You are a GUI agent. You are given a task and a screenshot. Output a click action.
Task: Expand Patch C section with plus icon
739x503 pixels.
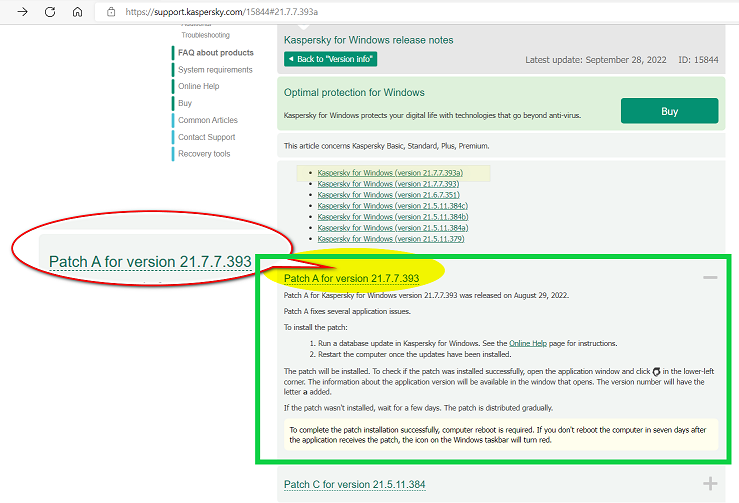[710, 484]
